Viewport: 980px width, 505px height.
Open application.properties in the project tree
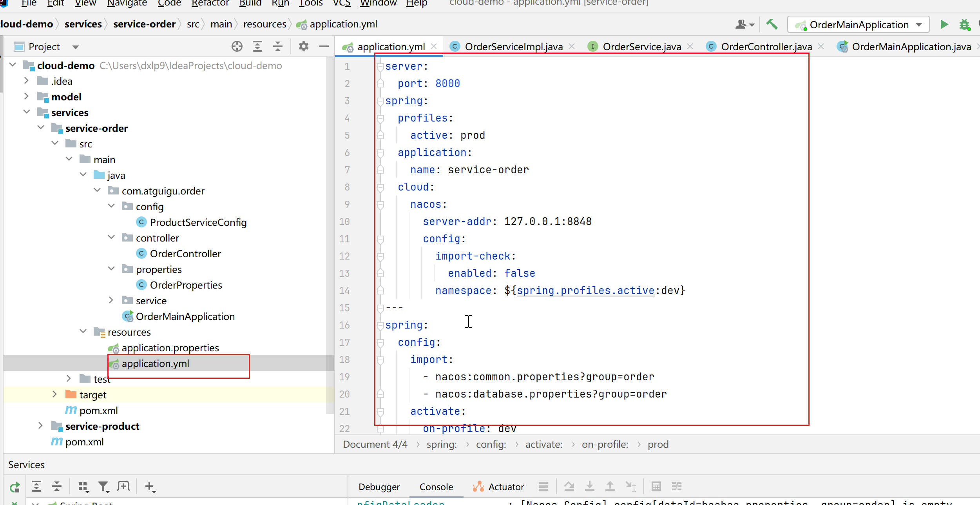click(170, 348)
